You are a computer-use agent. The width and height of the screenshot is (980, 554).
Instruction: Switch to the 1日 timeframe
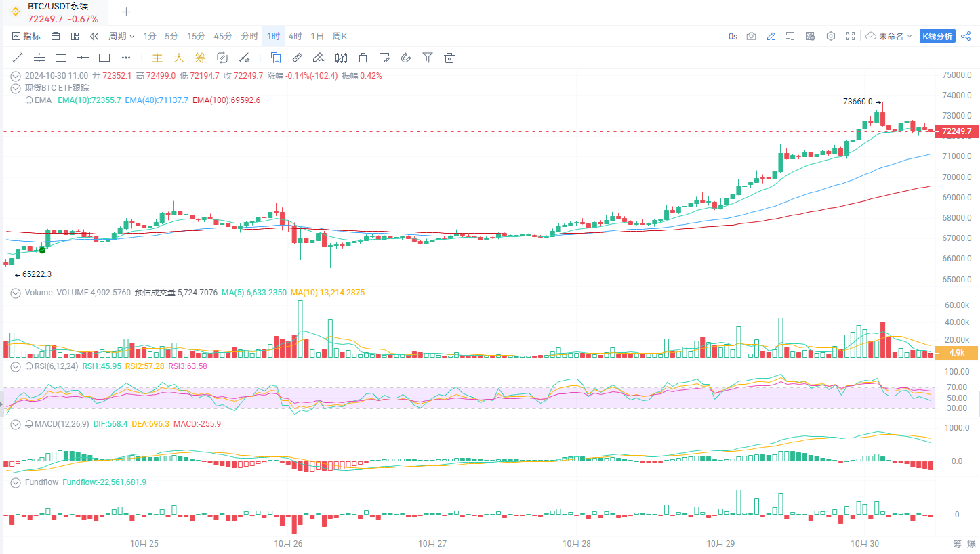point(317,36)
